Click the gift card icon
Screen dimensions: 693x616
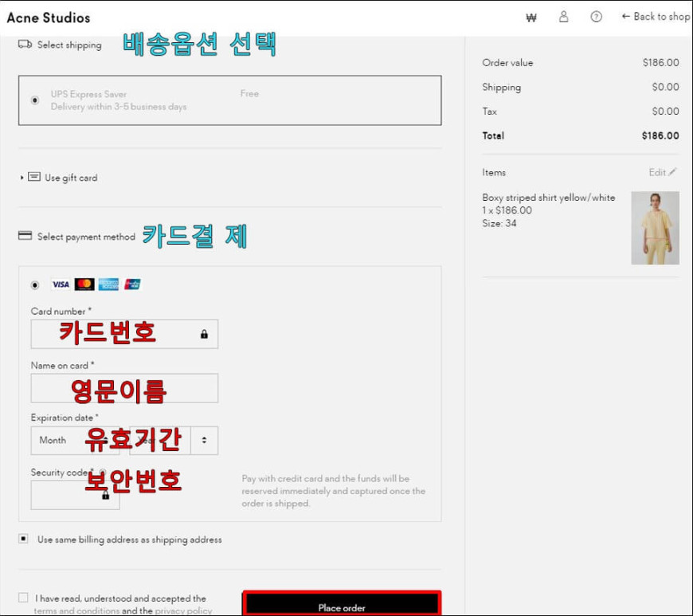point(34,177)
